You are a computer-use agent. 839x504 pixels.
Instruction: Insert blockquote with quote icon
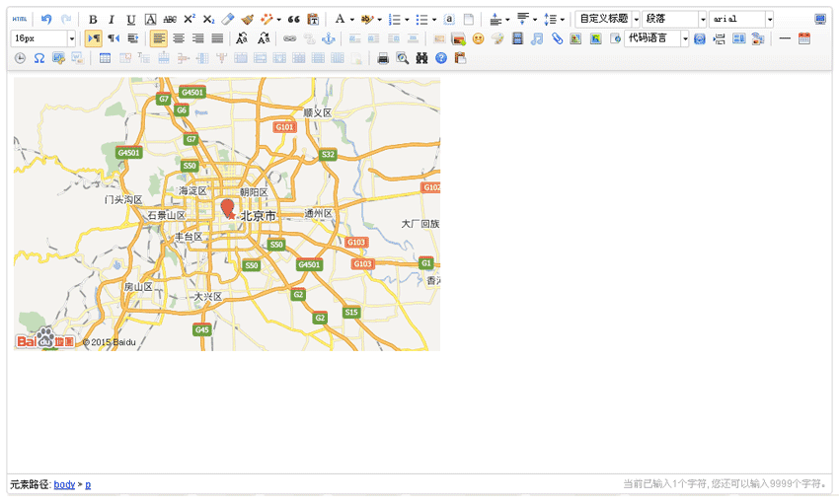pos(293,19)
